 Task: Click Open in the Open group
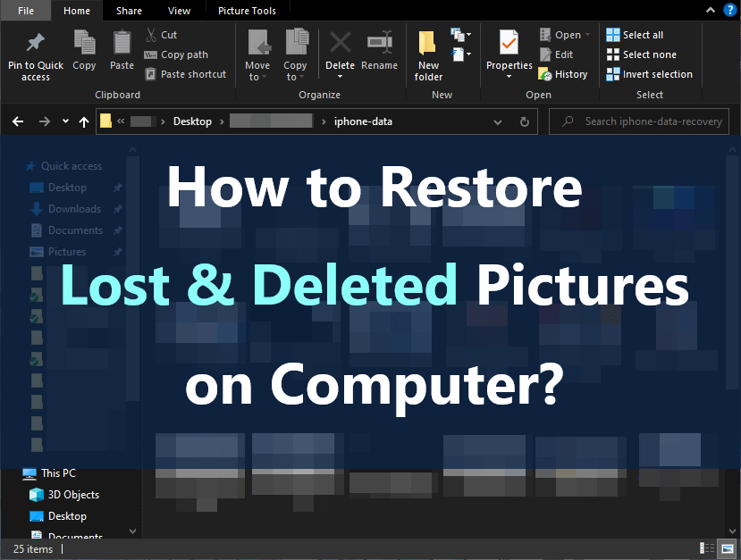point(560,35)
